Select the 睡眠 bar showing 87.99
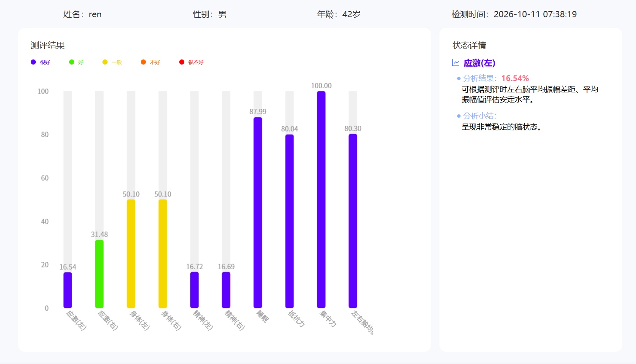 click(x=258, y=213)
